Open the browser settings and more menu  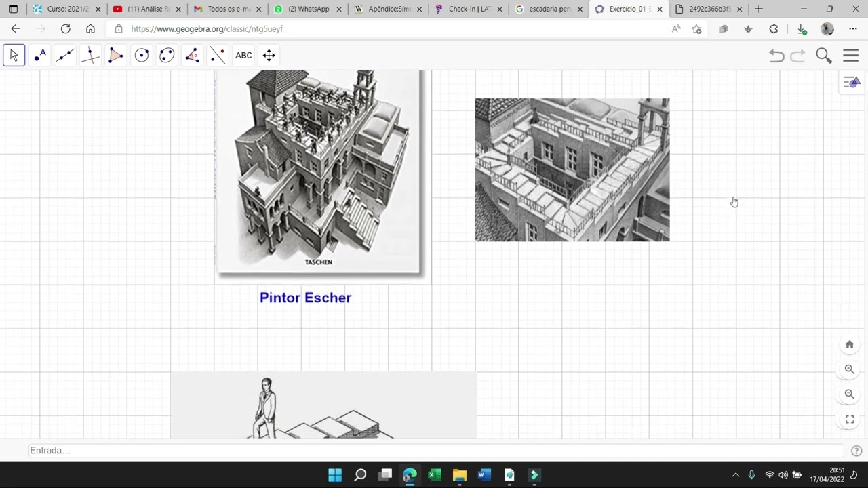click(853, 29)
